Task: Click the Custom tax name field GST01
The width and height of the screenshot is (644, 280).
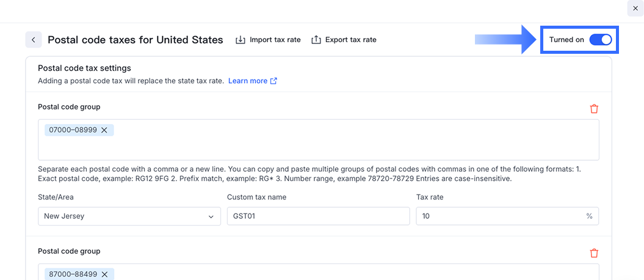Action: pyautogui.click(x=317, y=216)
